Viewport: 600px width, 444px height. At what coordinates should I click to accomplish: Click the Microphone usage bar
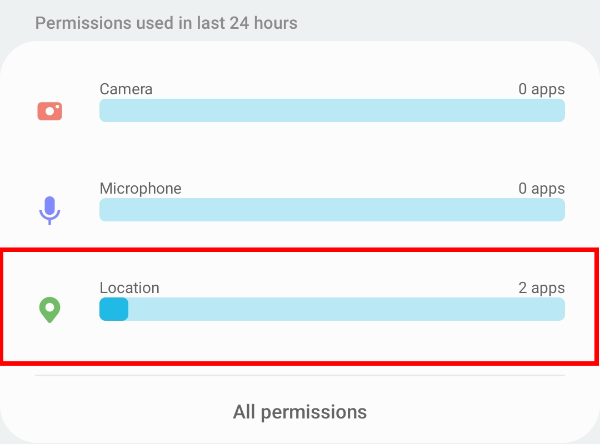pyautogui.click(x=332, y=209)
